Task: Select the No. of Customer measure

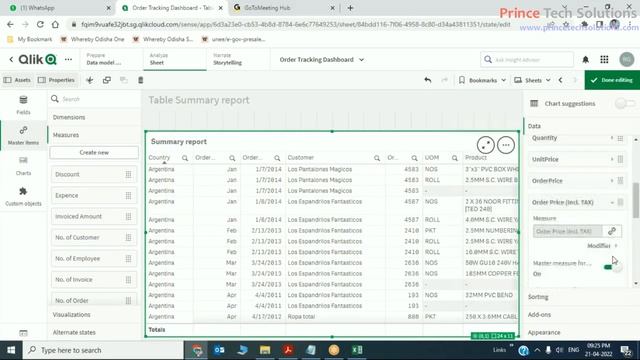Action: [x=94, y=238]
